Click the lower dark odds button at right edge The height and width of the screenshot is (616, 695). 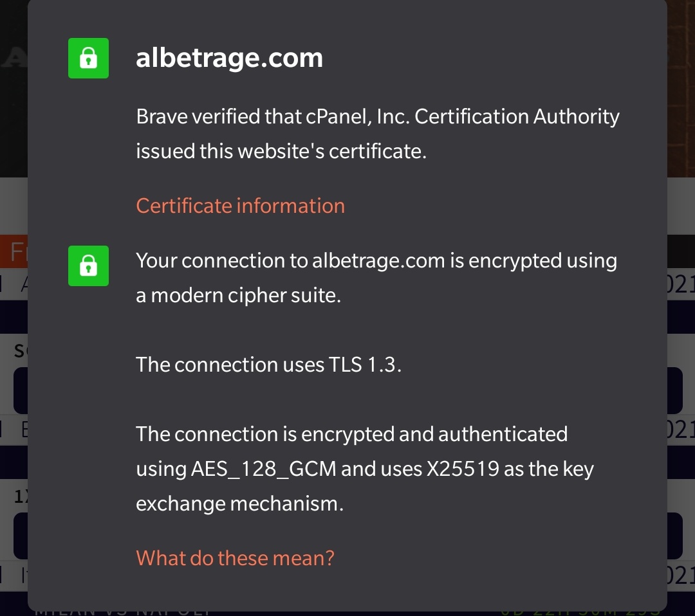674,536
